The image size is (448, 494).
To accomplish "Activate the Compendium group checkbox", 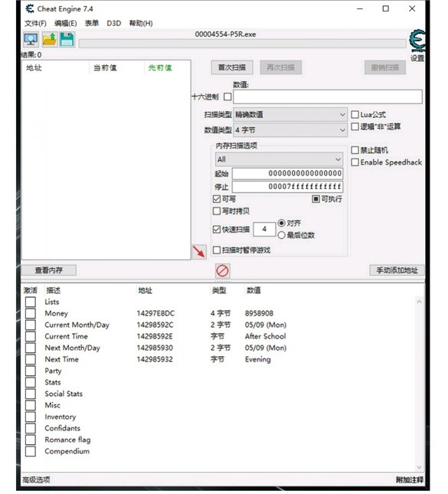I will pos(31,451).
